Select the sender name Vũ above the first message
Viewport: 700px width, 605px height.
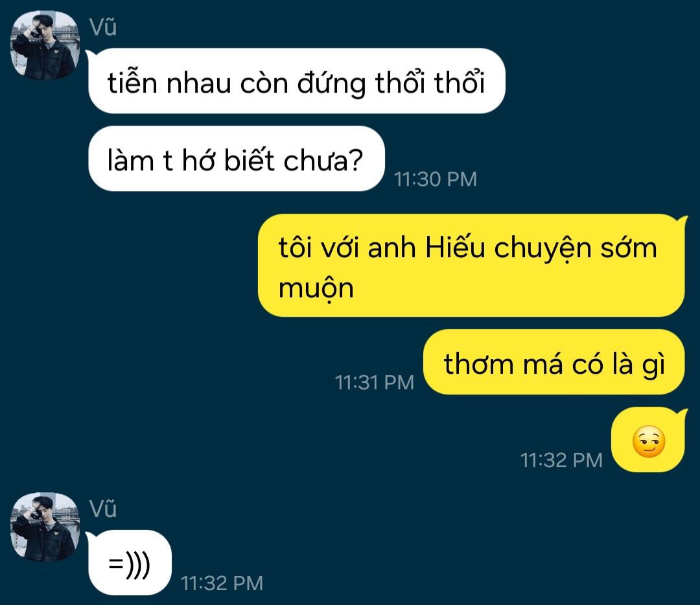pyautogui.click(x=103, y=27)
